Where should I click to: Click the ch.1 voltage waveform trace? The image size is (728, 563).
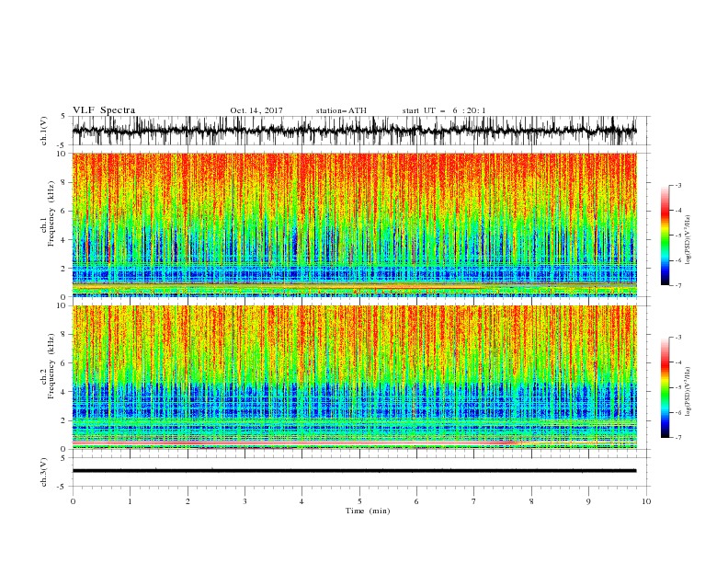[x=354, y=131]
